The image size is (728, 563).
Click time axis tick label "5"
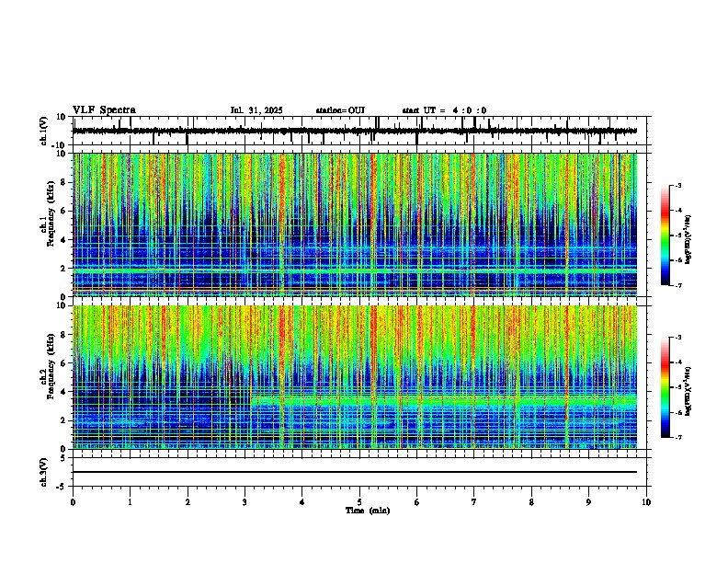(359, 502)
